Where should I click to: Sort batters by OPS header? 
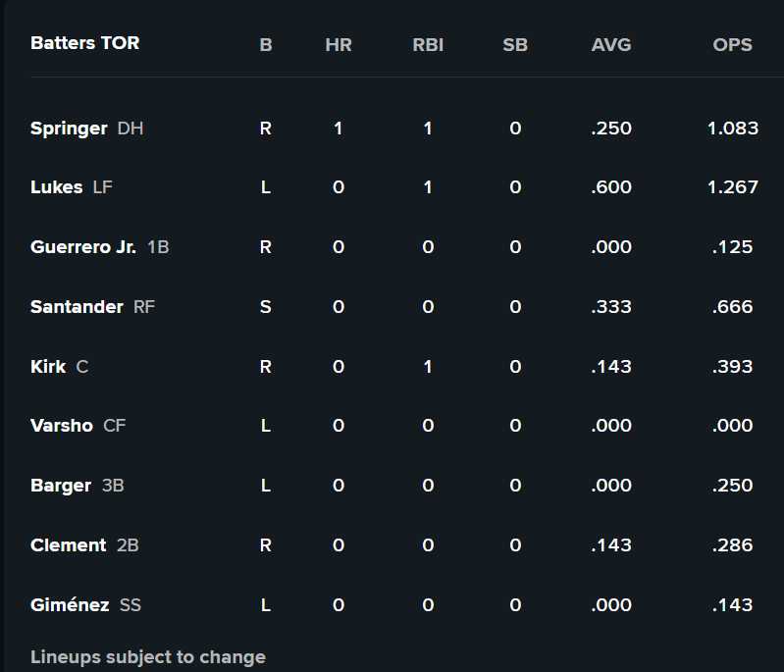733,45
